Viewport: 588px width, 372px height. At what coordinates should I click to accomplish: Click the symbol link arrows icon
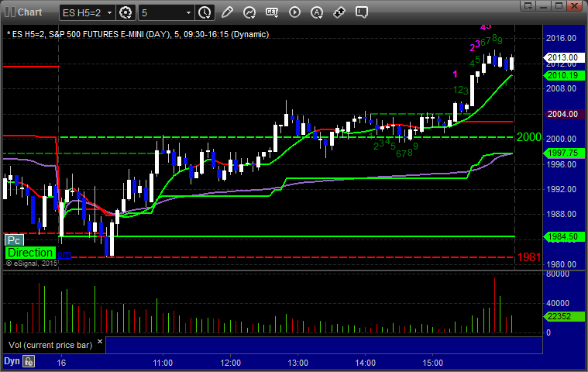coord(339,12)
